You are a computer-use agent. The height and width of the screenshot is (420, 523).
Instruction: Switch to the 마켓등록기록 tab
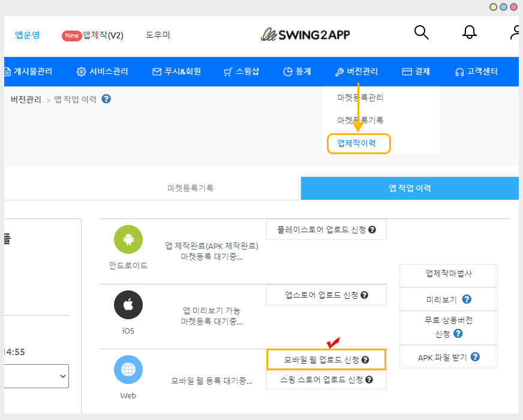190,188
